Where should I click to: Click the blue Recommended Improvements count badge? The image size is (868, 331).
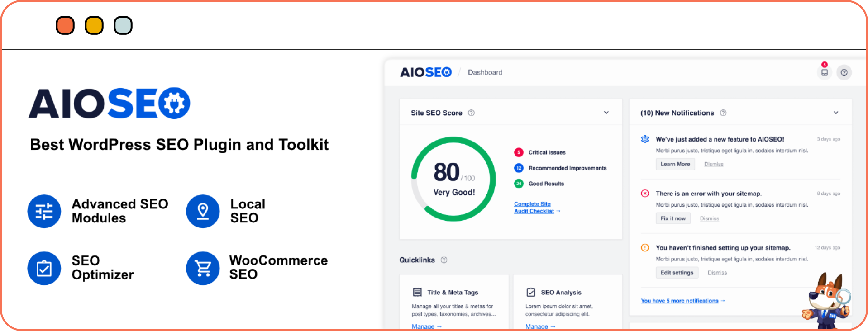[x=519, y=168]
